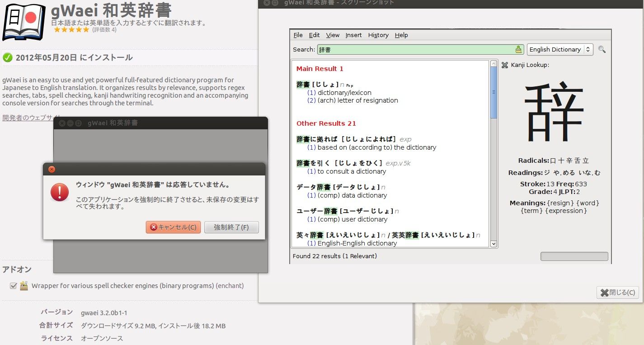644x345 pixels.
Task: Click the 評価数 4 rating count
Action: point(104,30)
